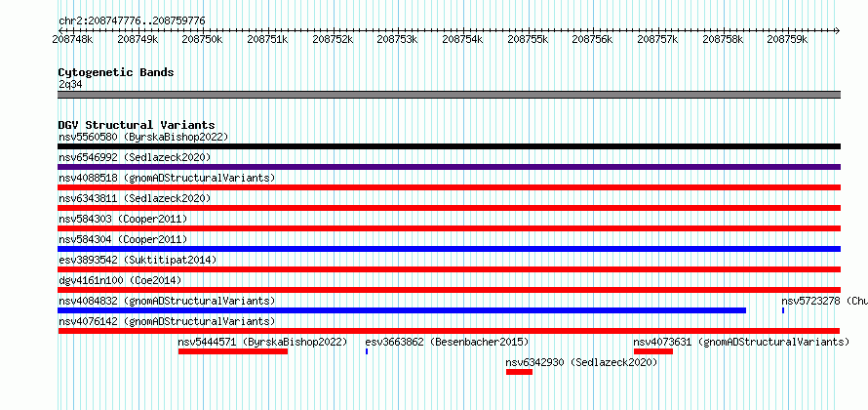Screen dimensions: 868x410
Task: Click the 208758k ruler tick label
Action: (723, 39)
